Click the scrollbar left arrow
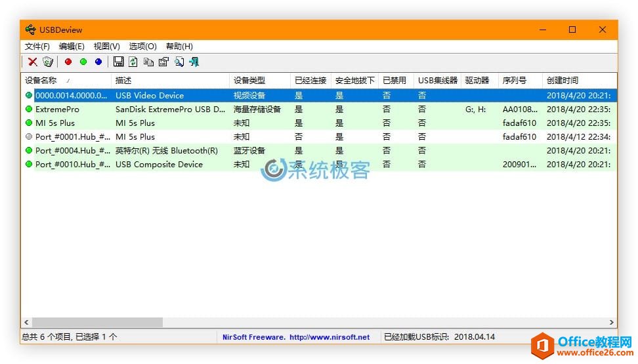The image size is (638, 364). (x=26, y=322)
